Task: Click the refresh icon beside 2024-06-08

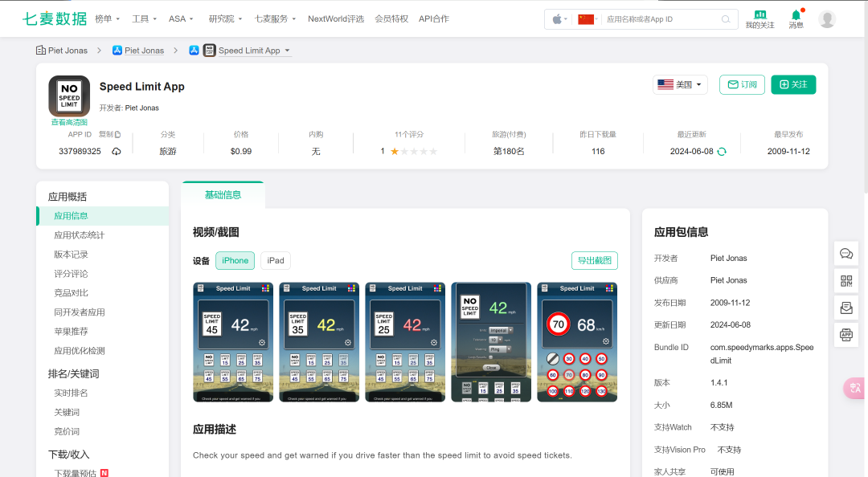Action: pyautogui.click(x=722, y=152)
